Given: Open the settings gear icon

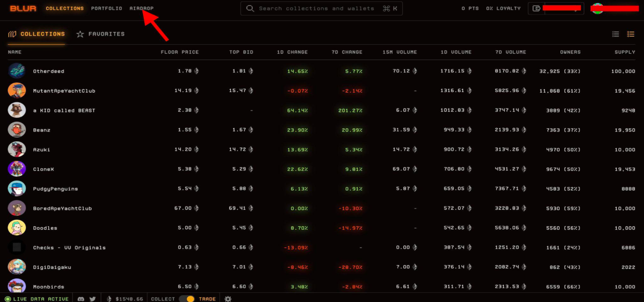Looking at the screenshot, I should [228, 299].
